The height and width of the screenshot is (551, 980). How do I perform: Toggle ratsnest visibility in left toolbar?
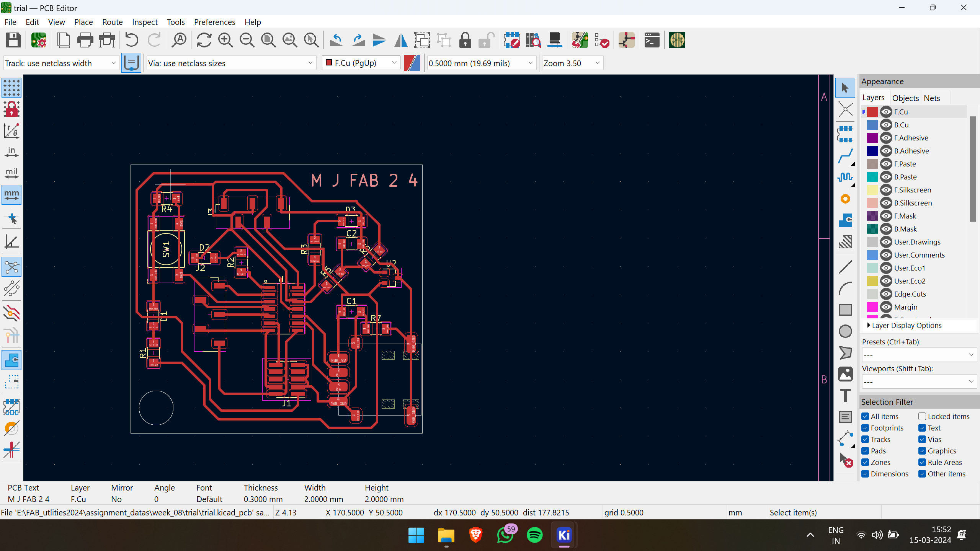[11, 267]
